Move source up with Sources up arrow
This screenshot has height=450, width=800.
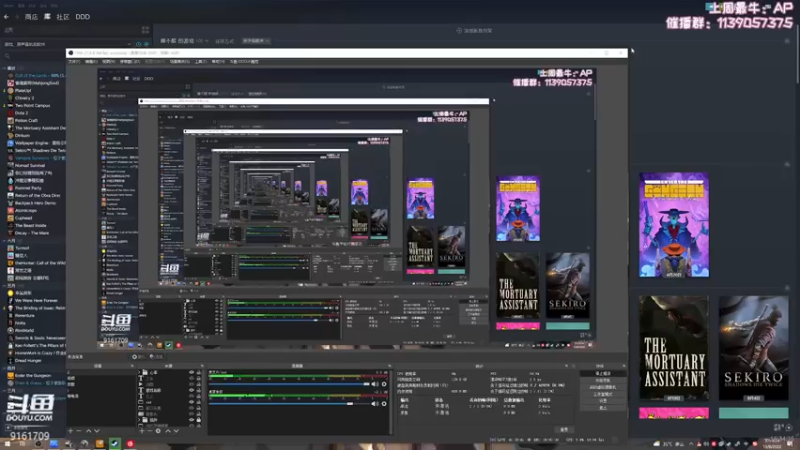click(167, 431)
